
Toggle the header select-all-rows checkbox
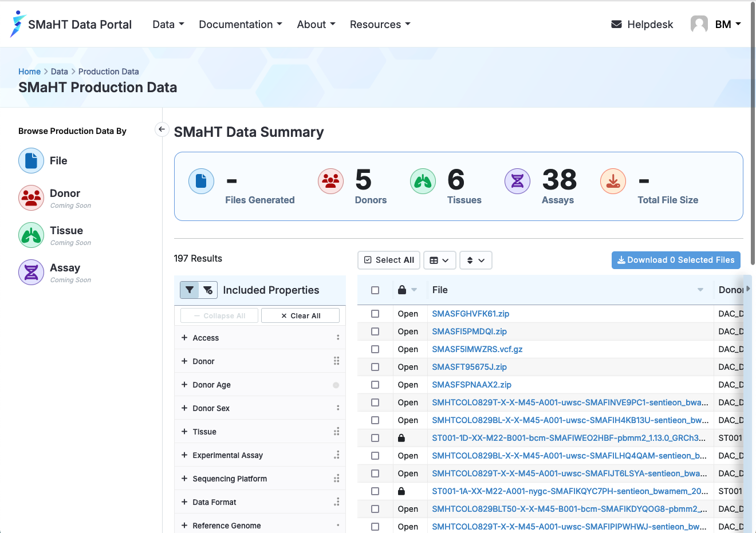point(375,290)
